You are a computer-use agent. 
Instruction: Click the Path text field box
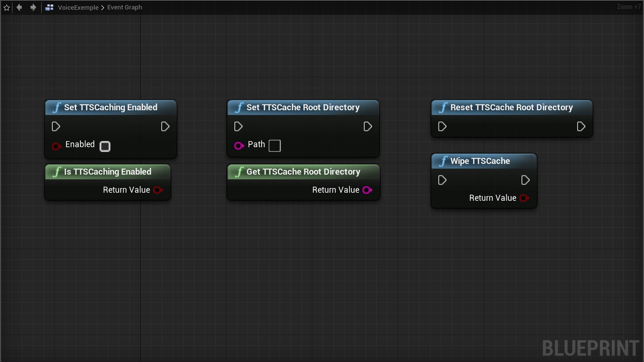[275, 146]
